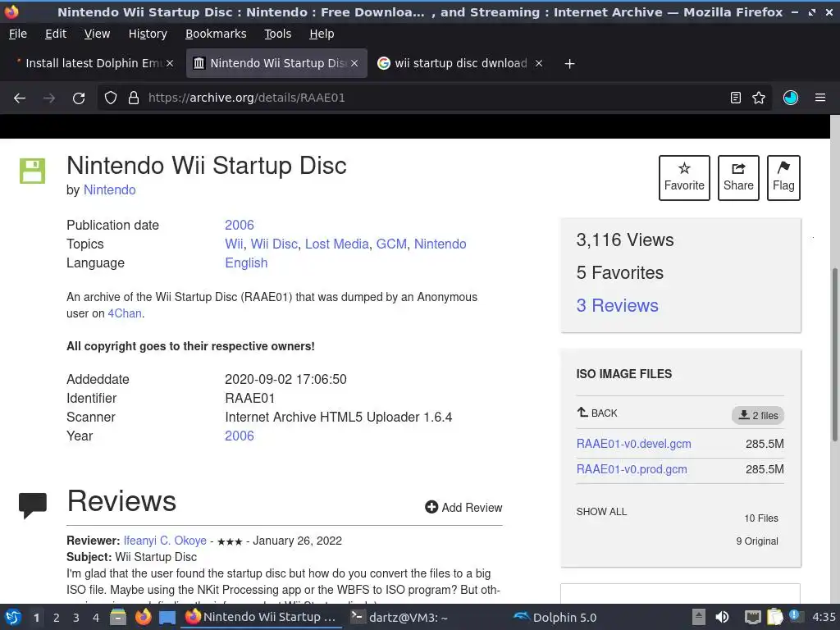
Task: Click the Share button
Action: click(738, 178)
